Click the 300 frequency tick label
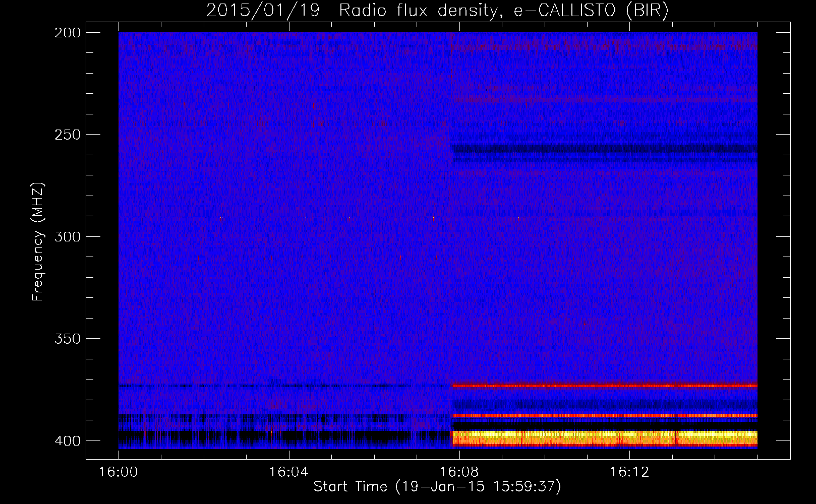This screenshot has width=816, height=504. [68, 236]
